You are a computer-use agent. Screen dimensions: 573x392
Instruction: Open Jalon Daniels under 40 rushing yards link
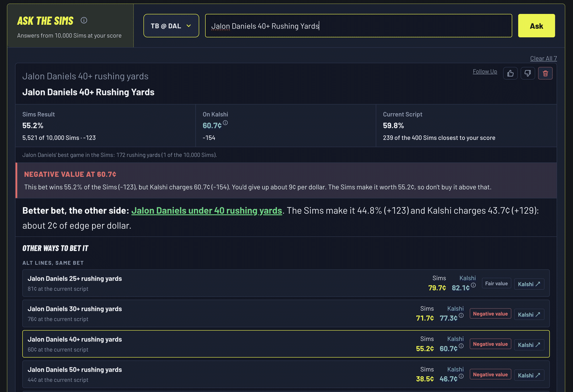pos(207,211)
